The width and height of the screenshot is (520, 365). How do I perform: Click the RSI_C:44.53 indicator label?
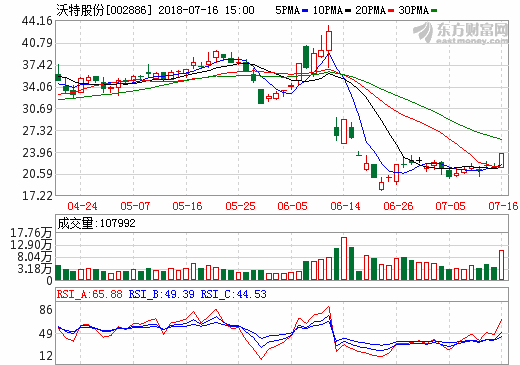[x=234, y=294]
